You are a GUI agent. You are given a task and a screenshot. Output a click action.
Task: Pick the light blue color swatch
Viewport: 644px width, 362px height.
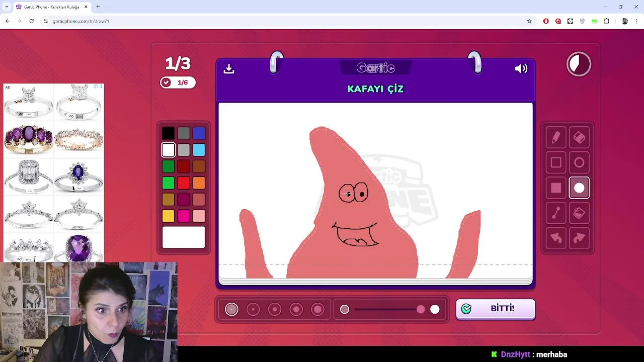(x=199, y=150)
